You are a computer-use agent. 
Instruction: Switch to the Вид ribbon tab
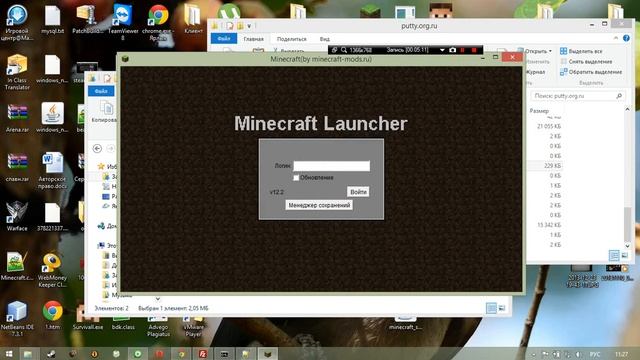coord(324,39)
